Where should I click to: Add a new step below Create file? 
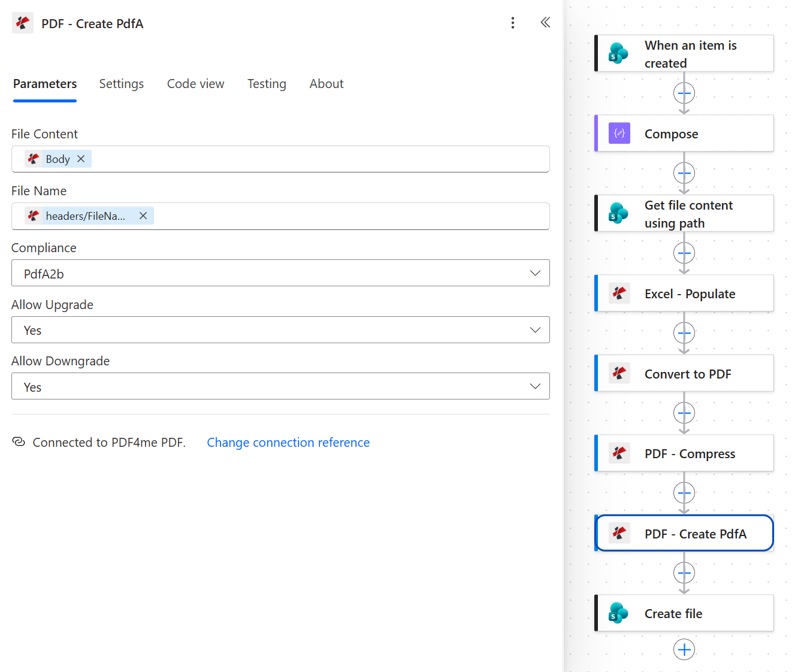[x=684, y=649]
